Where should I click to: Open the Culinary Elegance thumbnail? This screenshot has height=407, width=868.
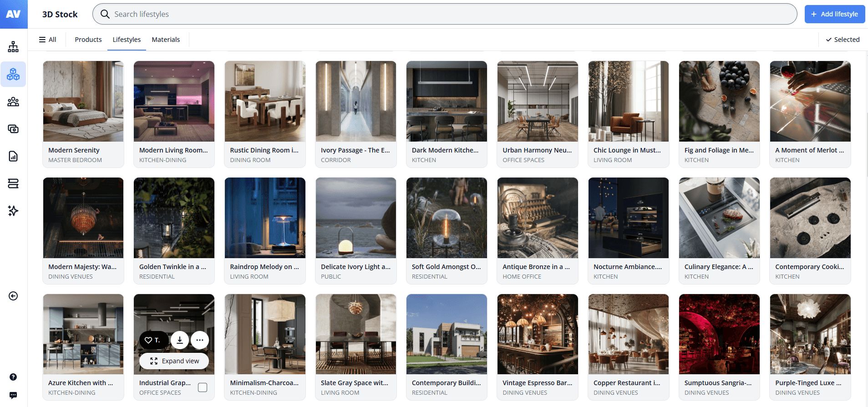tap(719, 218)
